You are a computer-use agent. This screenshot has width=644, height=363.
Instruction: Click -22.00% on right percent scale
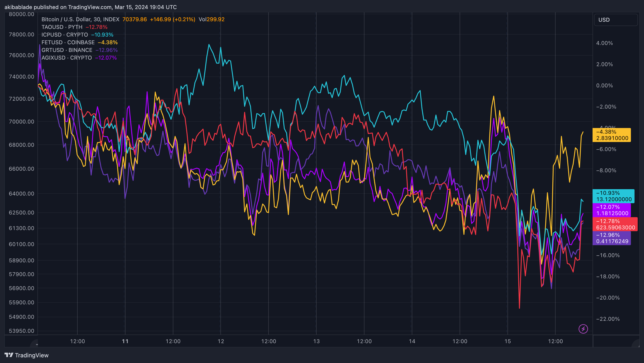pos(607,319)
